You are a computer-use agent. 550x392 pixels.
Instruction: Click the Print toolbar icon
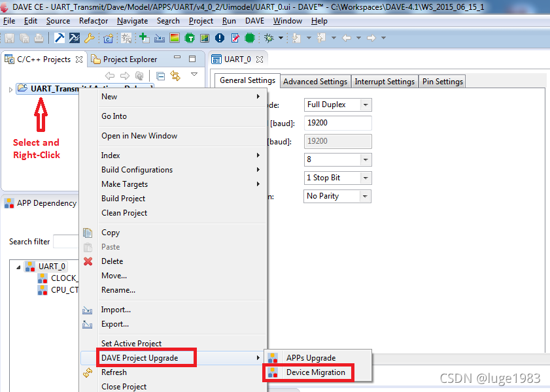tap(39, 38)
